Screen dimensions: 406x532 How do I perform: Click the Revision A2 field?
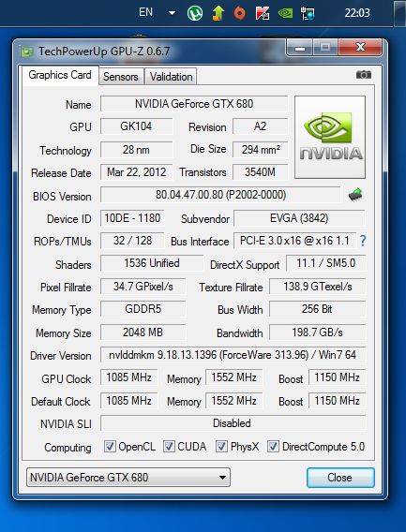261,126
